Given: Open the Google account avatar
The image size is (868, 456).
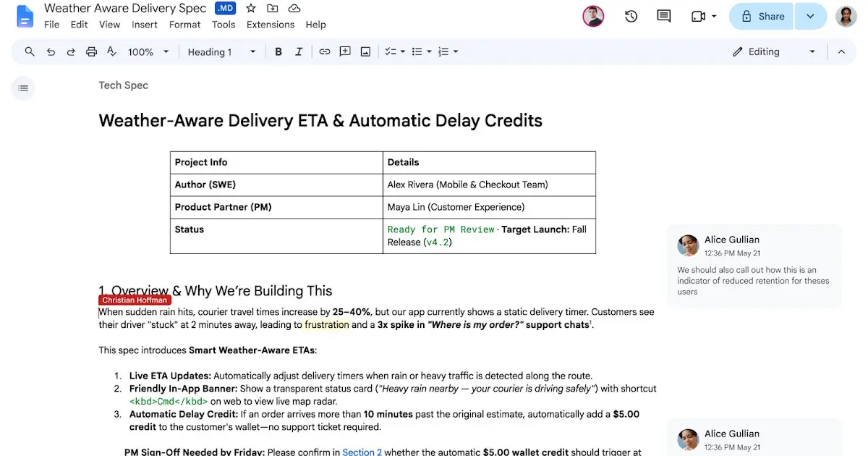Looking at the screenshot, I should tap(846, 16).
